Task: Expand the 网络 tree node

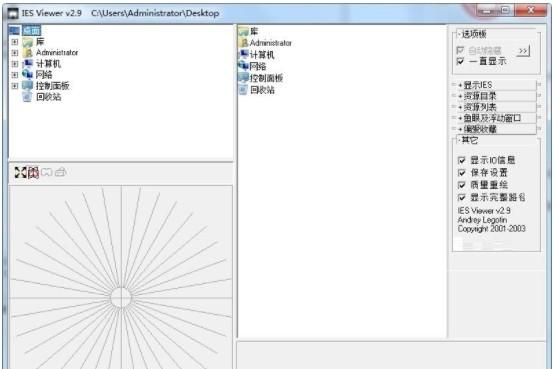Action: [15, 75]
